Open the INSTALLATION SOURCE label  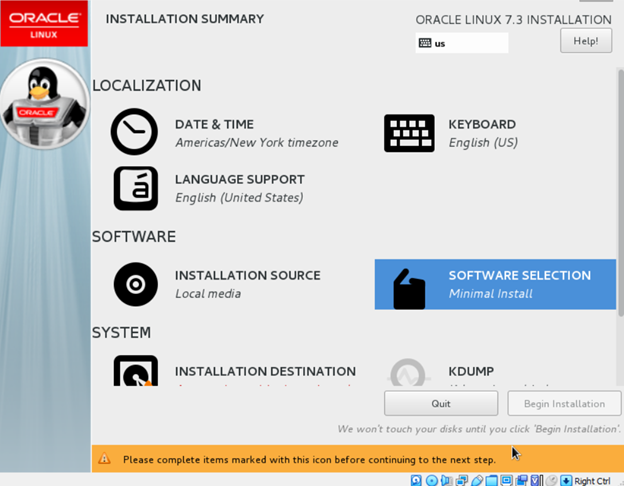(248, 275)
